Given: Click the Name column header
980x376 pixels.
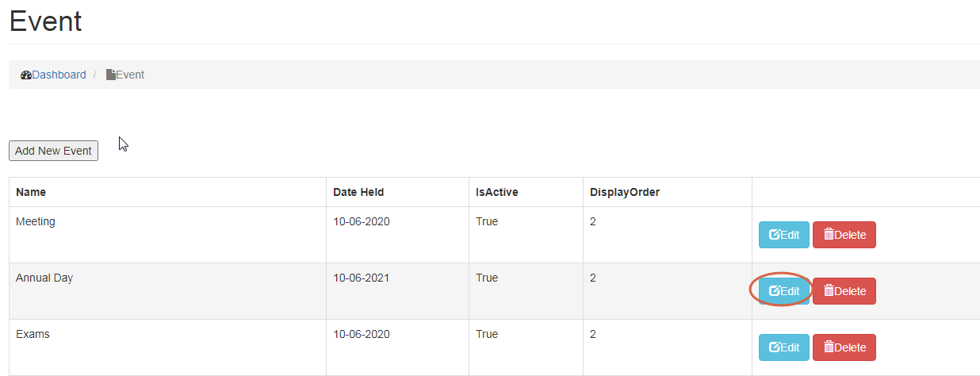Looking at the screenshot, I should point(31,192).
